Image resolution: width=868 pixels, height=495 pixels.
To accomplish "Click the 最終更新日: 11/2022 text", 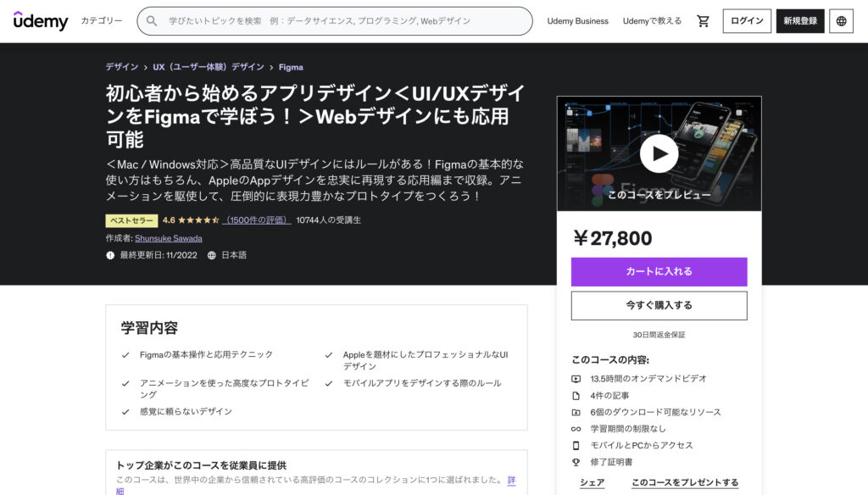I will (x=159, y=255).
